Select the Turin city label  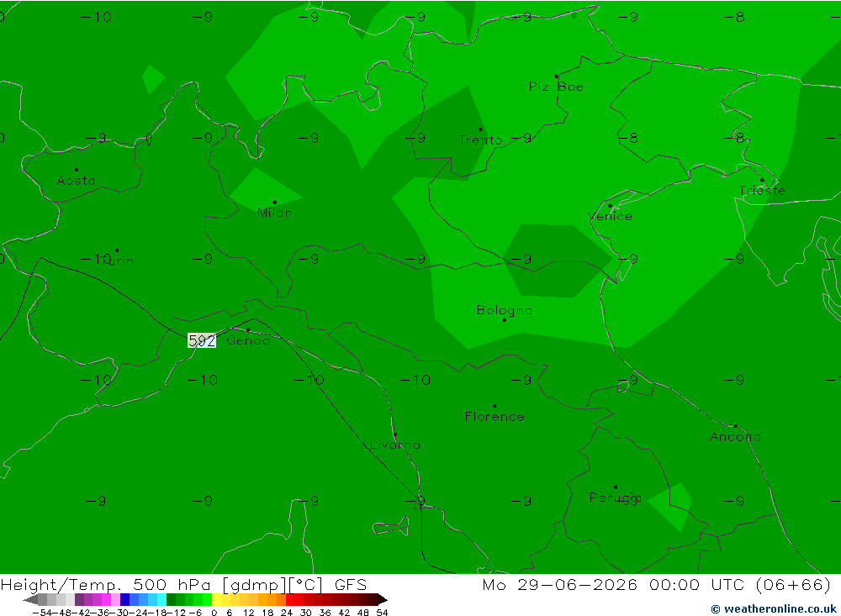[x=118, y=261]
